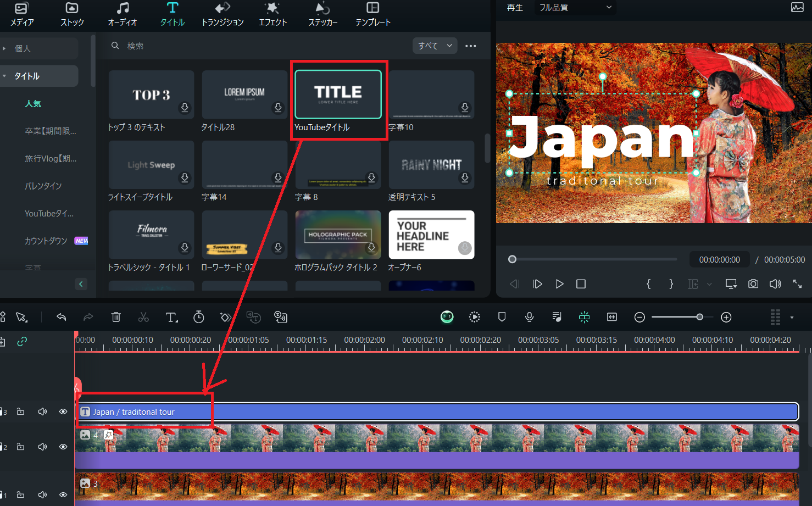
Task: Mute track 2 with the speaker icon
Action: [42, 447]
